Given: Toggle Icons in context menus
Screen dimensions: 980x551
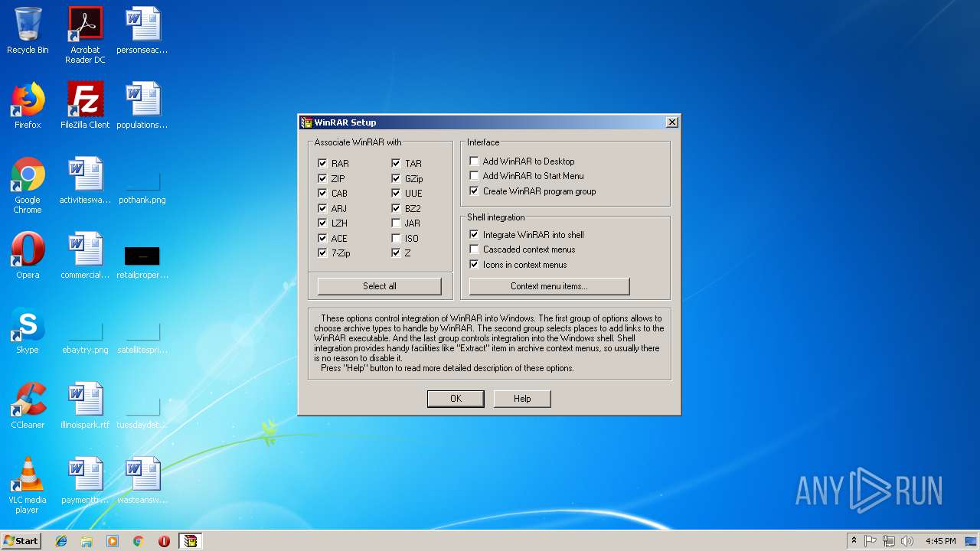Looking at the screenshot, I should 474,264.
